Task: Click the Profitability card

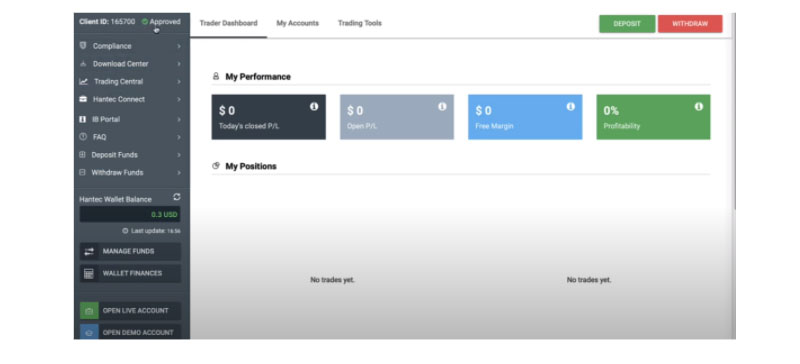Action: pyautogui.click(x=653, y=117)
